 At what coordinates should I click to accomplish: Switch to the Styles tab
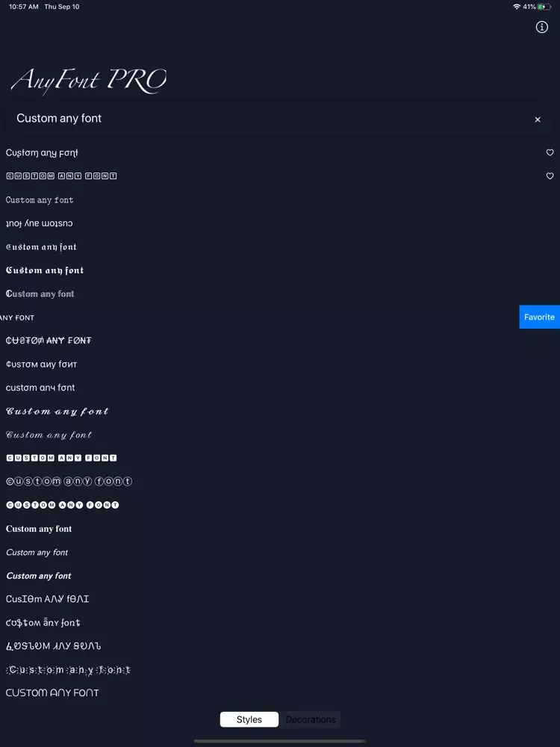tap(249, 719)
